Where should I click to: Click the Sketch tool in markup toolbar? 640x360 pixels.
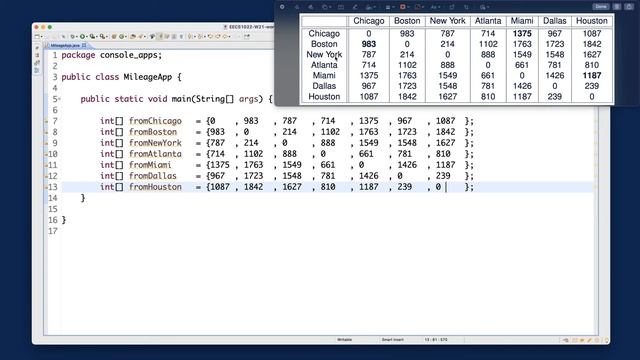tap(297, 7)
